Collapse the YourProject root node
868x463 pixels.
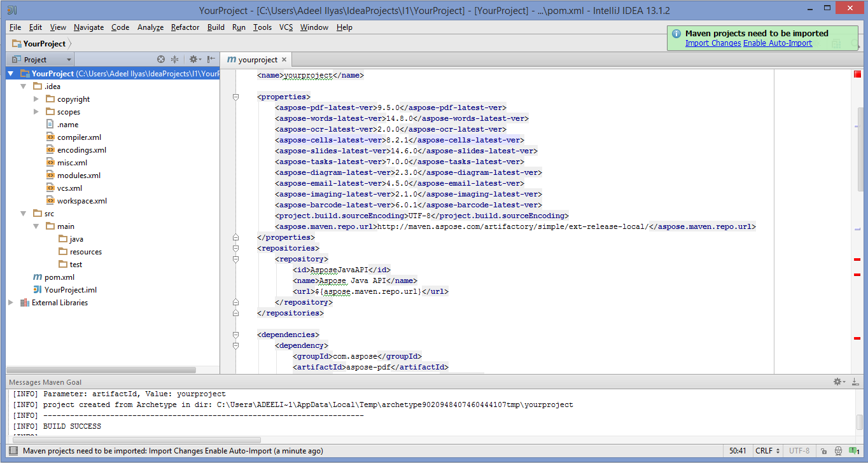click(x=11, y=74)
